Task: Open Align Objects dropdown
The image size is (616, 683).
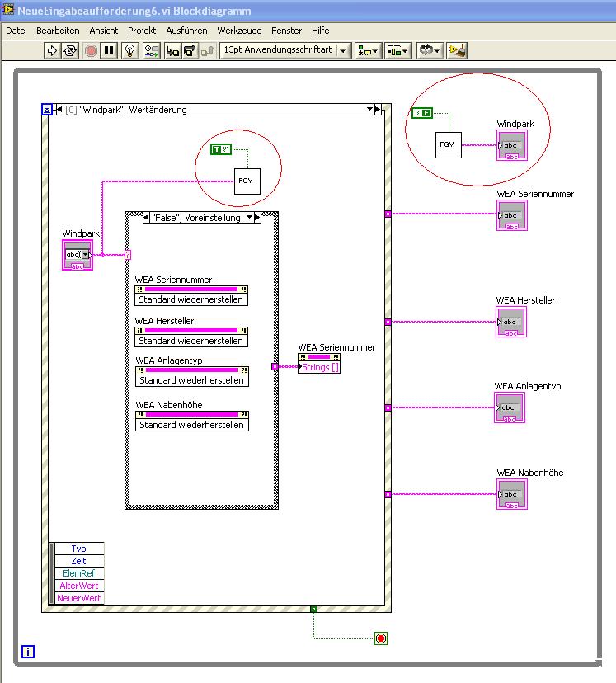Action: pos(368,50)
